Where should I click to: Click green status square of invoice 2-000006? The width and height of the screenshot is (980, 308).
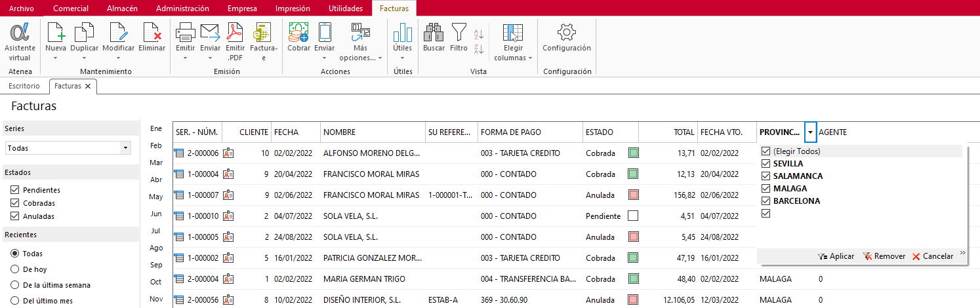(x=633, y=153)
